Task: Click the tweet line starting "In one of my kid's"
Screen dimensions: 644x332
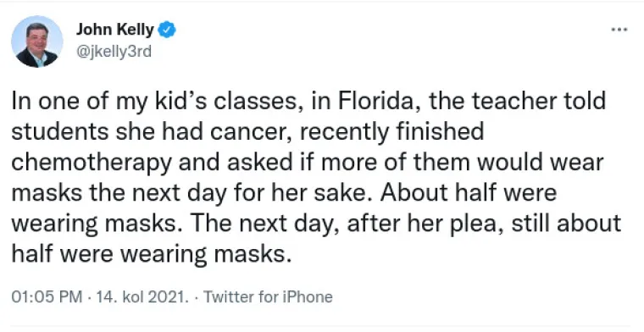Action: [308, 102]
